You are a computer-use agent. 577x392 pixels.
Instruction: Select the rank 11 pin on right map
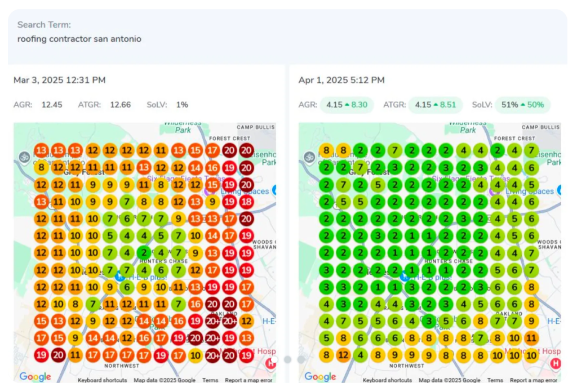point(531,338)
